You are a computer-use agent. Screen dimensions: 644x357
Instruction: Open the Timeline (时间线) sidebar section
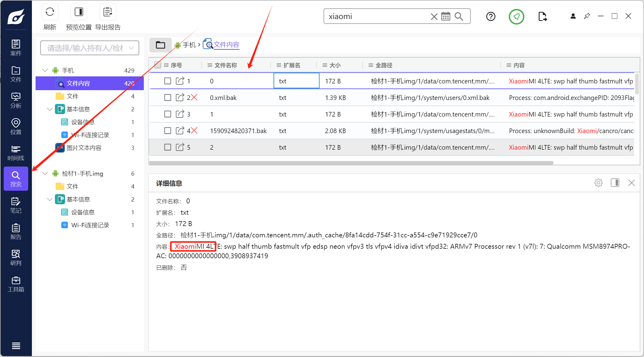tap(16, 153)
